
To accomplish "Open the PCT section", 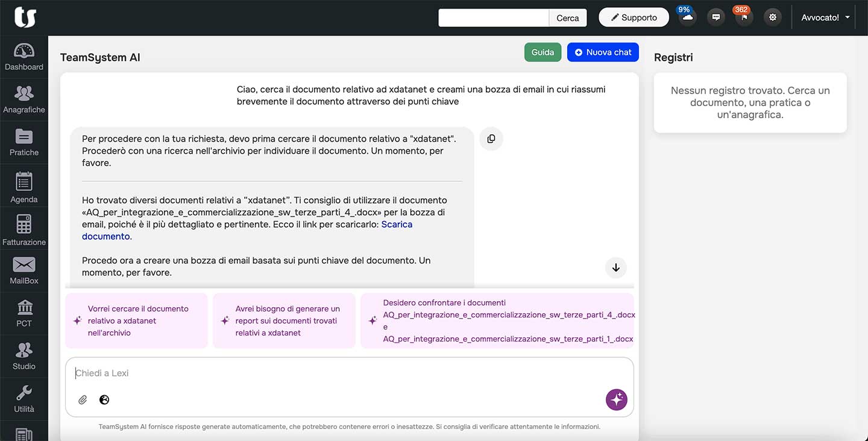I will tap(24, 314).
